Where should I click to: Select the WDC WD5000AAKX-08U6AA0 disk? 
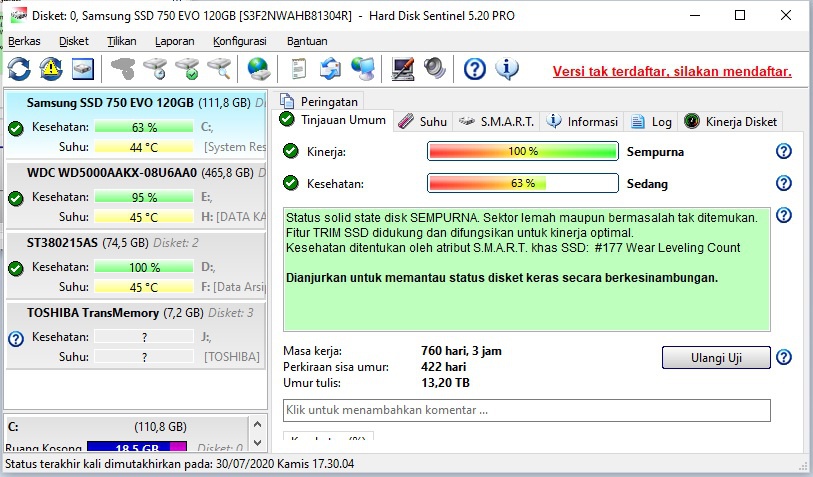[x=136, y=194]
